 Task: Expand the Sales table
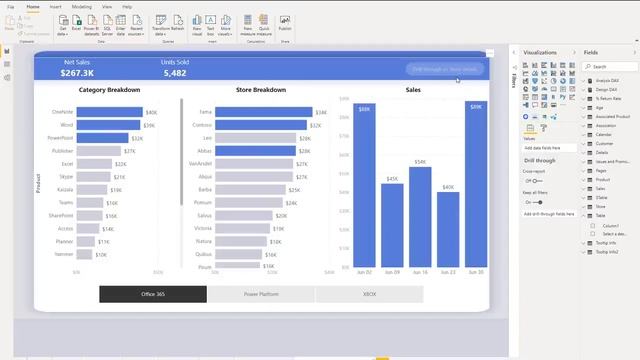(x=584, y=189)
